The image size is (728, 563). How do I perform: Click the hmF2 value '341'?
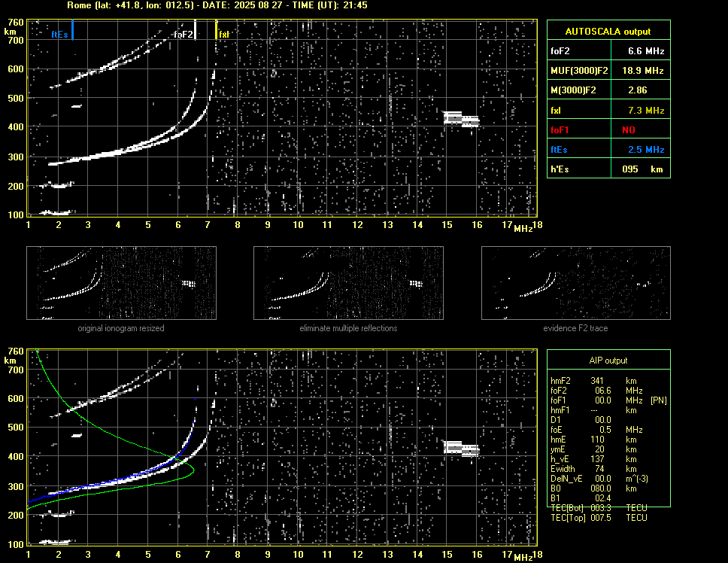pos(597,380)
